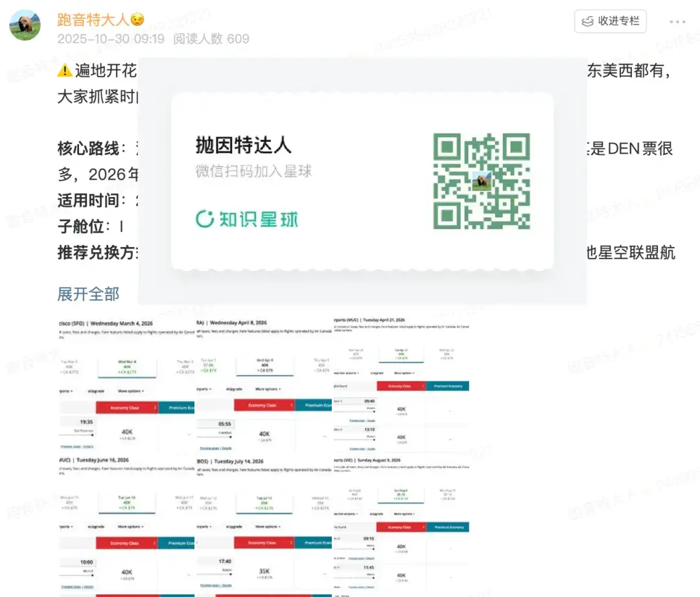Viewport: 700px width, 597px height.
Task: Open the avatar of 跑音特大人
Action: click(25, 23)
